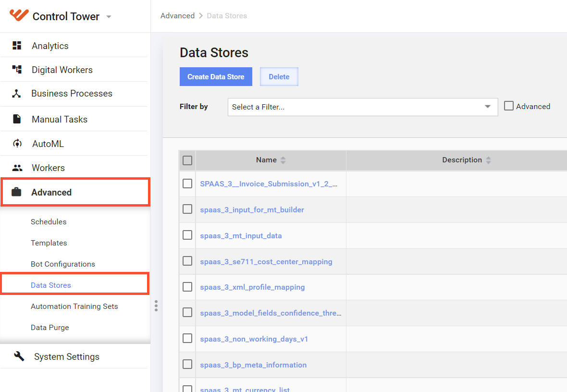Open Automation Training Sets

coord(74,306)
